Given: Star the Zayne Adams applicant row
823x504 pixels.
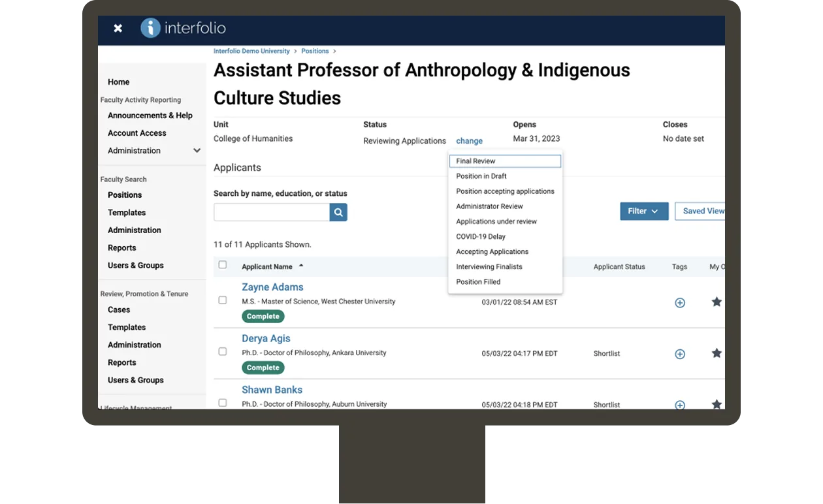Looking at the screenshot, I should (717, 302).
